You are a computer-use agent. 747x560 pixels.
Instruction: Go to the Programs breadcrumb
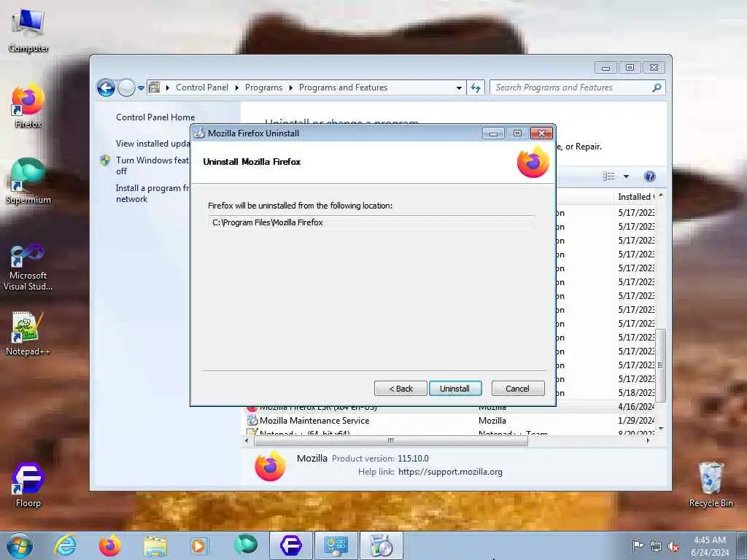(263, 87)
